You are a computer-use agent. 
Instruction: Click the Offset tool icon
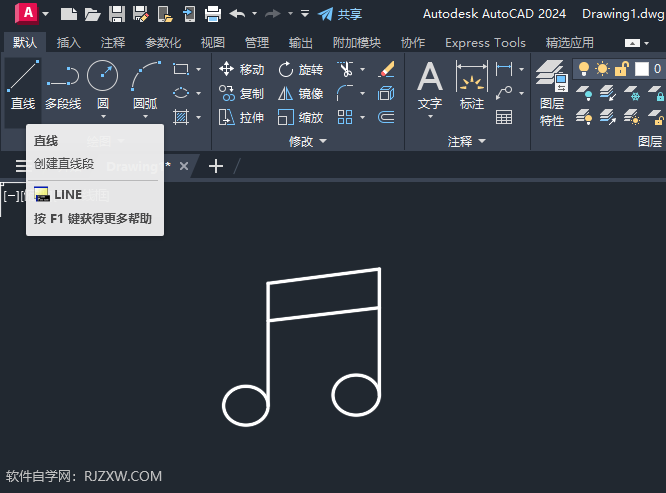point(386,117)
